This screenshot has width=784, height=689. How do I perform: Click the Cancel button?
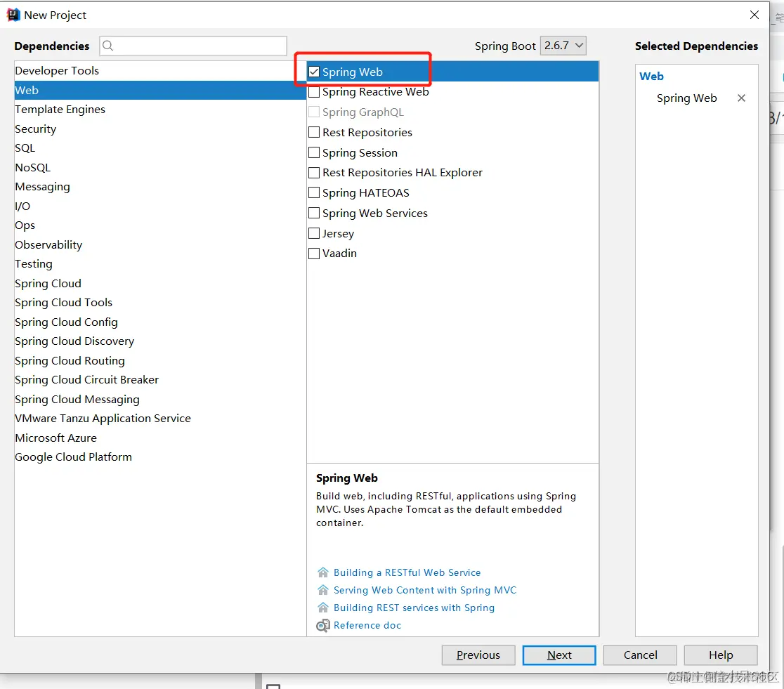(x=640, y=655)
